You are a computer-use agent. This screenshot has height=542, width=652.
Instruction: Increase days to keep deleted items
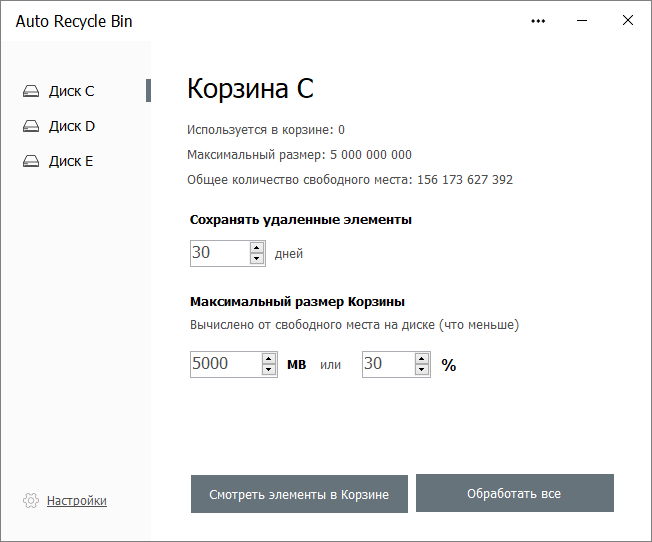click(x=257, y=247)
